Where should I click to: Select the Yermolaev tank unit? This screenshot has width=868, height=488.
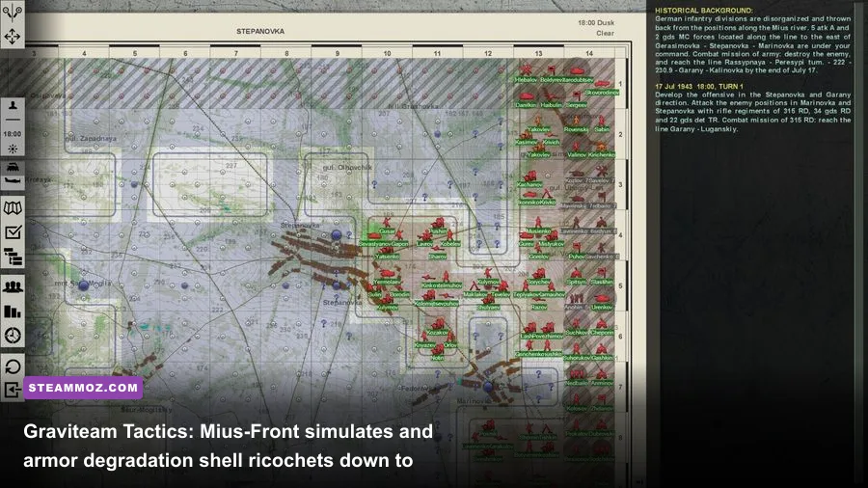click(x=387, y=276)
